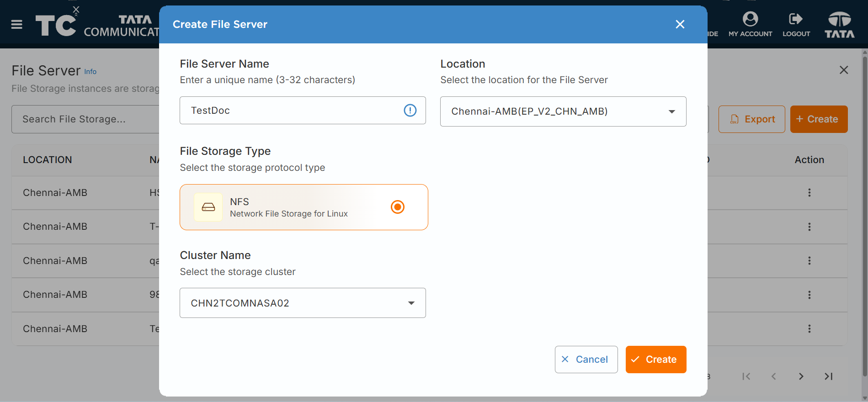This screenshot has width=868, height=402.
Task: Click the NFS storage drive icon
Action: pyautogui.click(x=208, y=207)
